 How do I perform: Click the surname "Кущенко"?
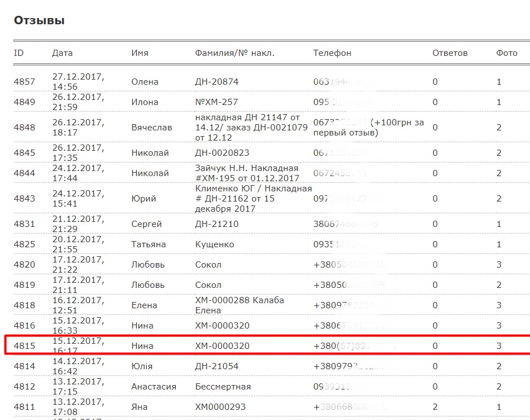tap(214, 244)
